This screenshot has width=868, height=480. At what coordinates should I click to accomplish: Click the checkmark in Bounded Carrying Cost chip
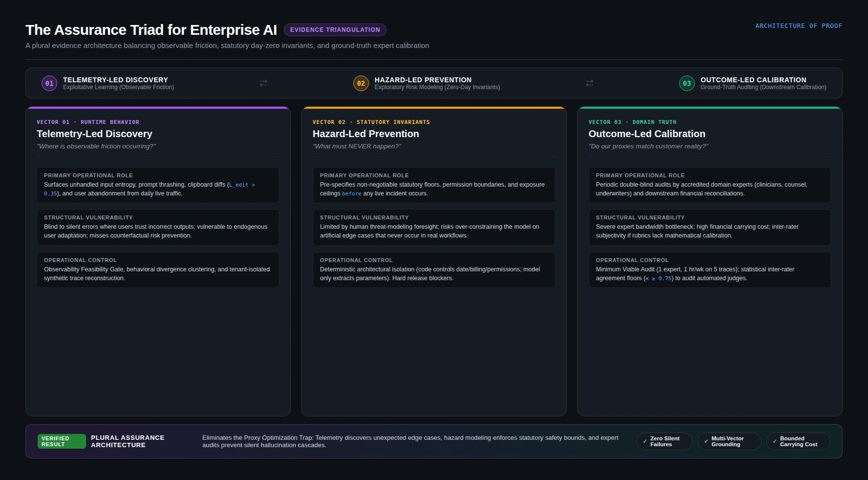click(x=775, y=441)
